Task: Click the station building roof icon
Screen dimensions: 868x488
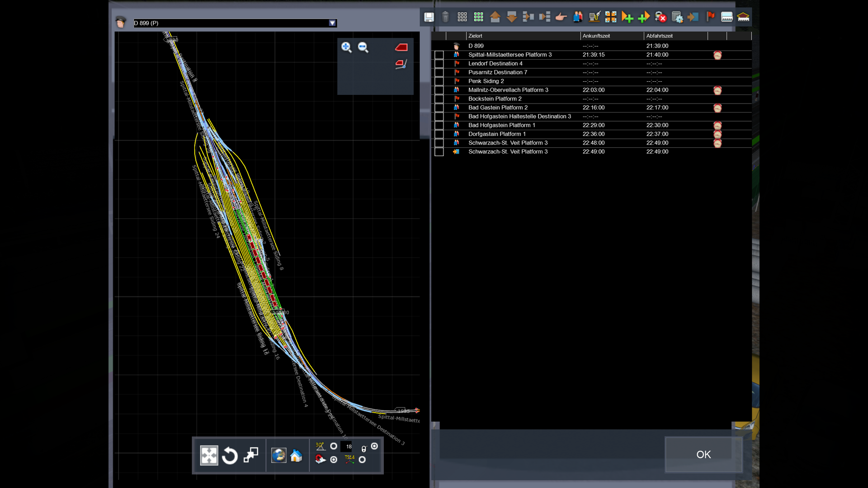Action: (743, 17)
